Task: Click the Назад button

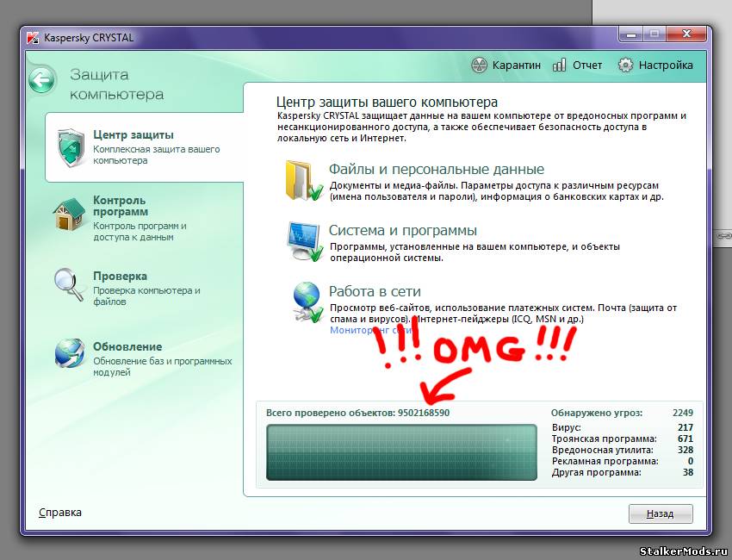Action: pyautogui.click(x=661, y=513)
